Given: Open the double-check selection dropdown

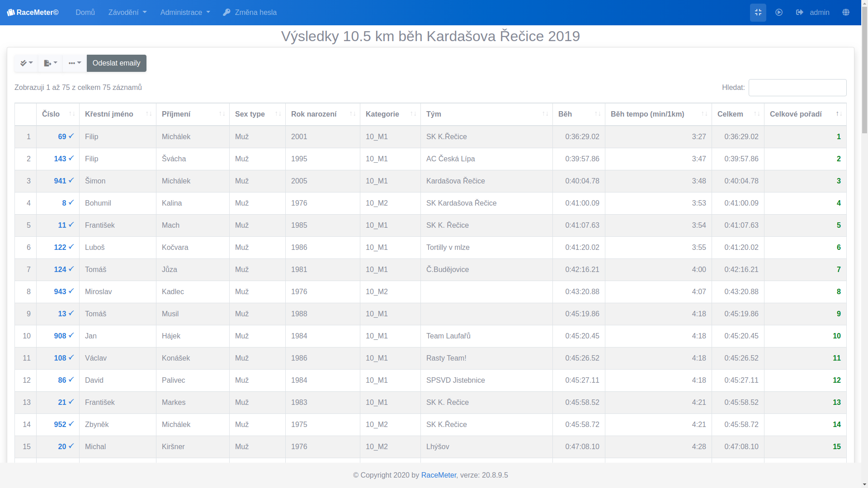Looking at the screenshot, I should pos(26,63).
